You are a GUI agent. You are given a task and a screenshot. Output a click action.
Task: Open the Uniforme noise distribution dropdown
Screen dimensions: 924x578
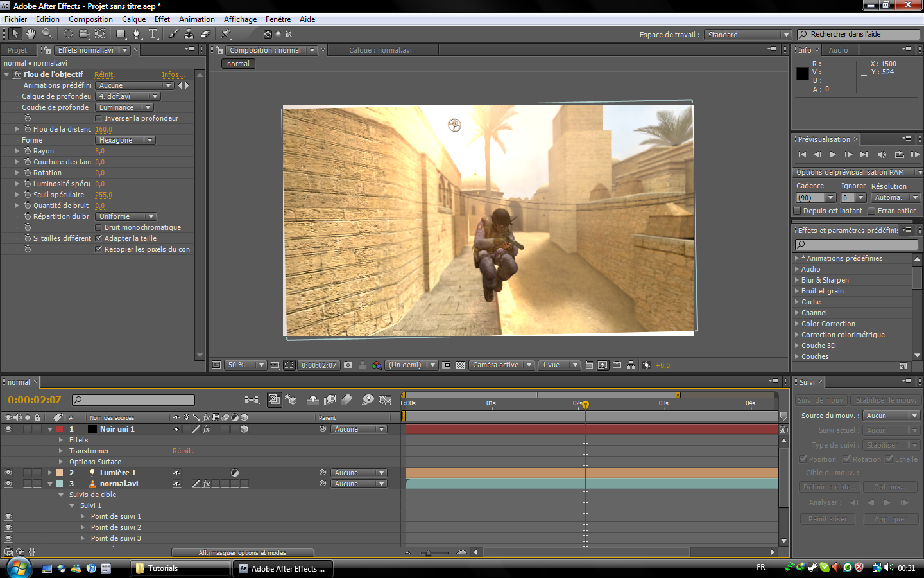(x=126, y=216)
